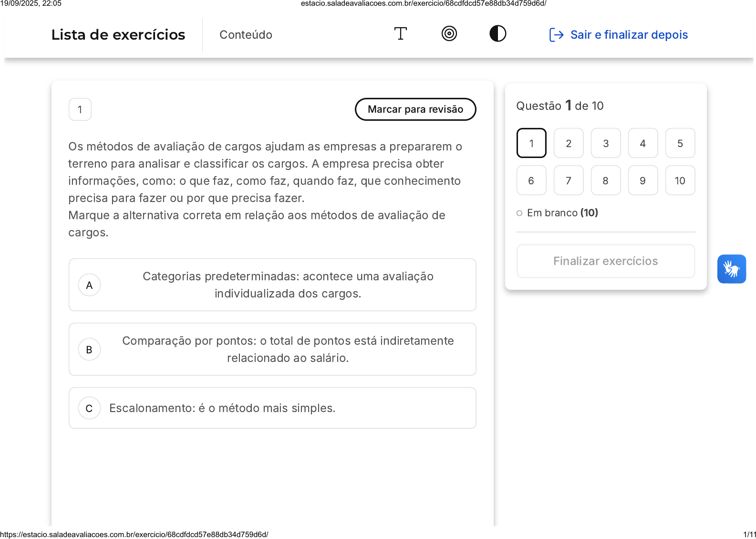This screenshot has width=756, height=539.
Task: Go to question 2 in navigator
Action: coord(569,143)
